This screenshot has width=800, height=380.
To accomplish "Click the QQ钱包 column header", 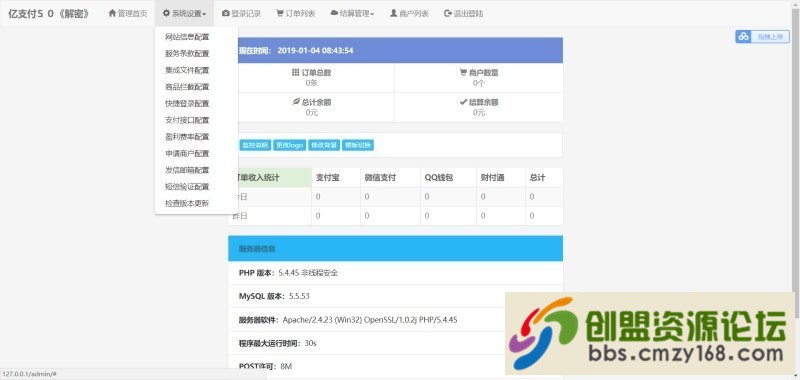I will [439, 178].
